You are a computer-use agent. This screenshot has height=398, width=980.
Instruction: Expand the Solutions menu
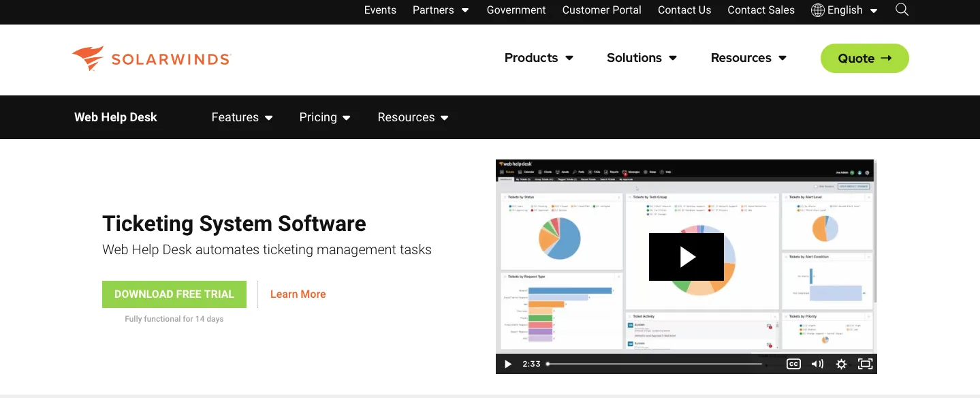(x=642, y=58)
